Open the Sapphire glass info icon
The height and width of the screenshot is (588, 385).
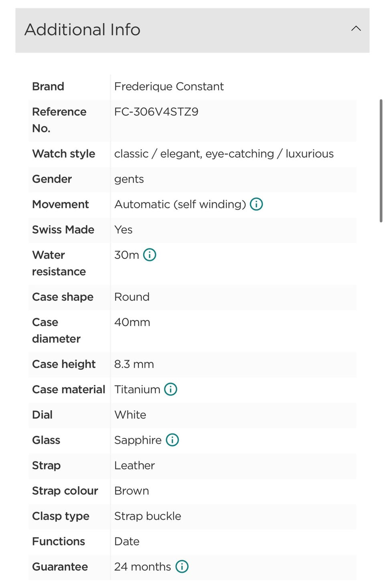click(x=172, y=440)
